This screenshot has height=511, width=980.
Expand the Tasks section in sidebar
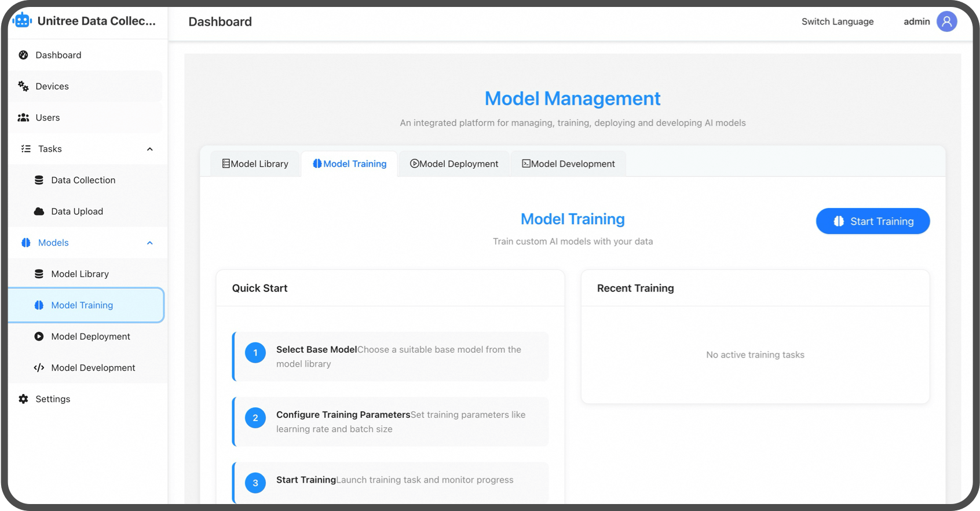[x=50, y=149]
